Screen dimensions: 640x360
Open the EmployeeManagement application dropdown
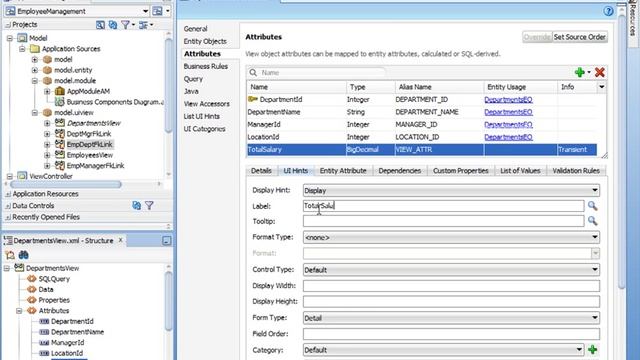pyautogui.click(x=145, y=11)
